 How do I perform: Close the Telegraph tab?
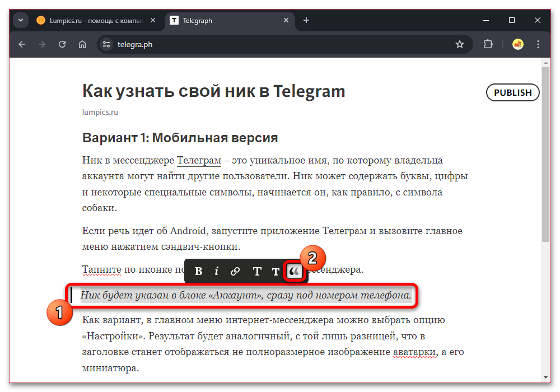[286, 20]
